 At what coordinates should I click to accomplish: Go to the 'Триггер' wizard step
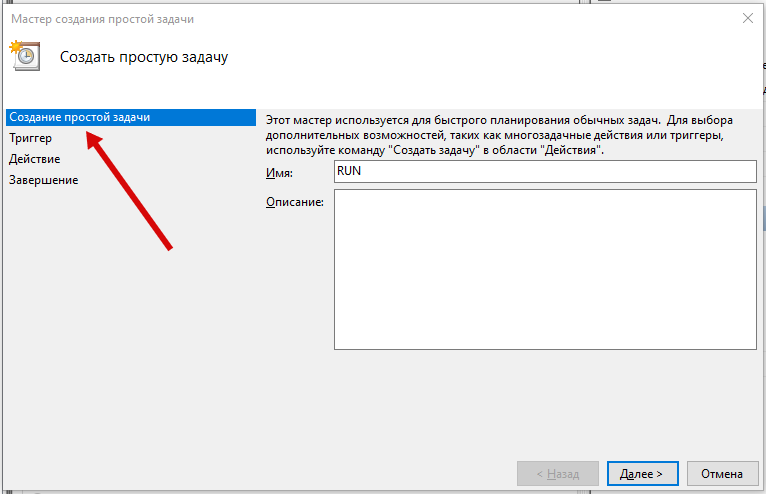point(31,138)
